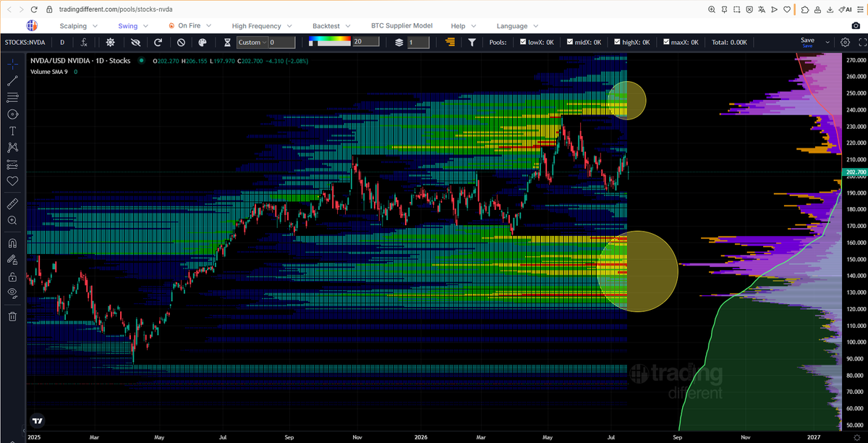The height and width of the screenshot is (443, 868).
Task: Open indicators fx button
Action: (85, 43)
